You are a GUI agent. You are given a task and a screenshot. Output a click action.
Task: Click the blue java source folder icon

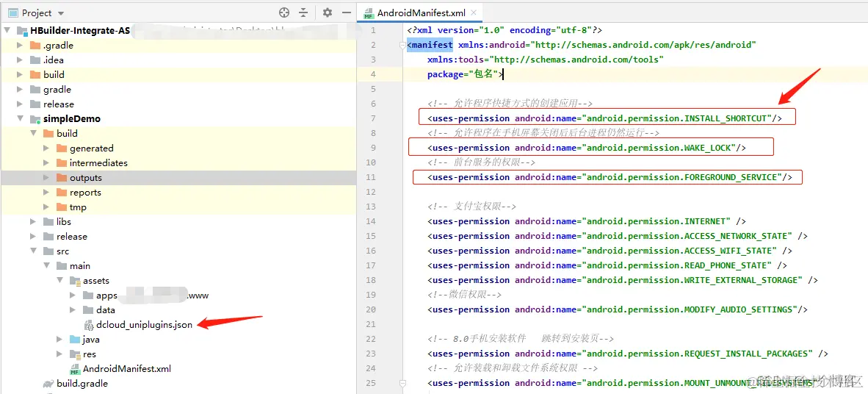tap(75, 339)
